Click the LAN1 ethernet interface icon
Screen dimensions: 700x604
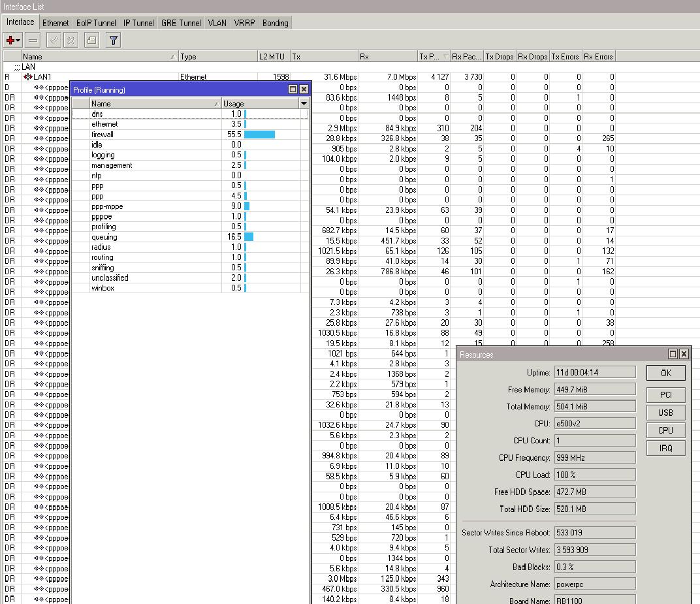28,77
